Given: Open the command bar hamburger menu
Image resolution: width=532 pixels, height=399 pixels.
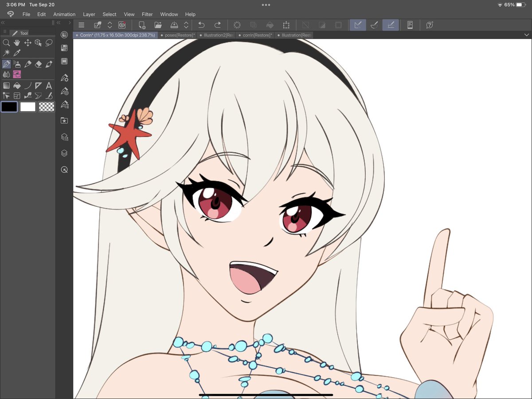Looking at the screenshot, I should pos(81,25).
